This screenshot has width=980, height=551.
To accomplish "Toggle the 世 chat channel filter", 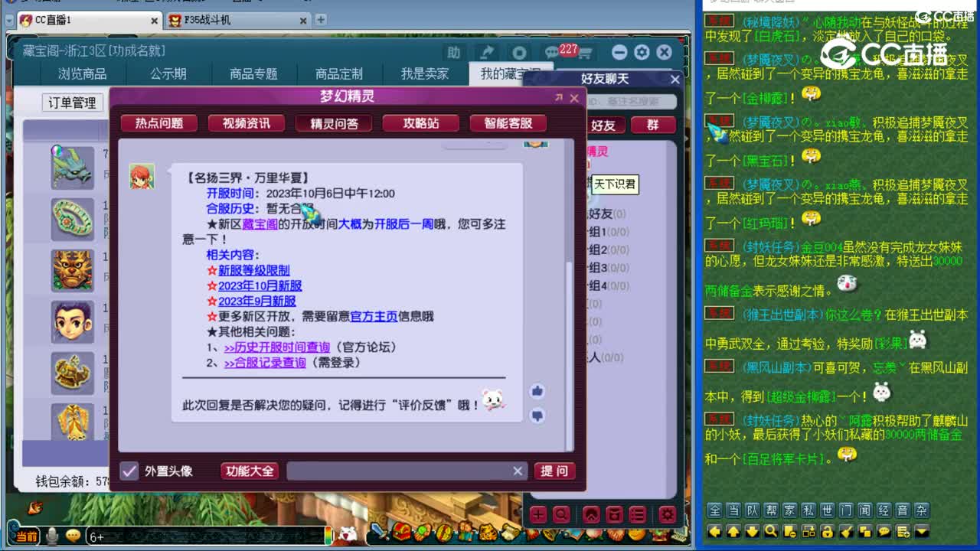I will click(x=828, y=510).
